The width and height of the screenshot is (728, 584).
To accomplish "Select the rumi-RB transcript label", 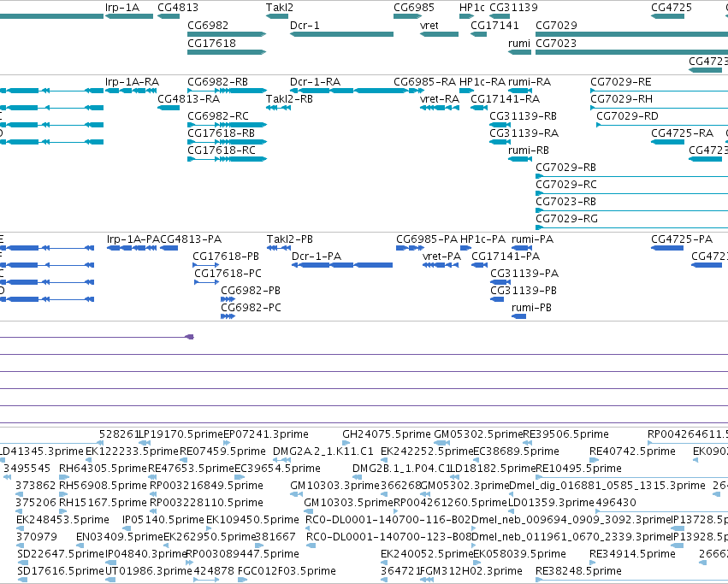I will point(529,150).
